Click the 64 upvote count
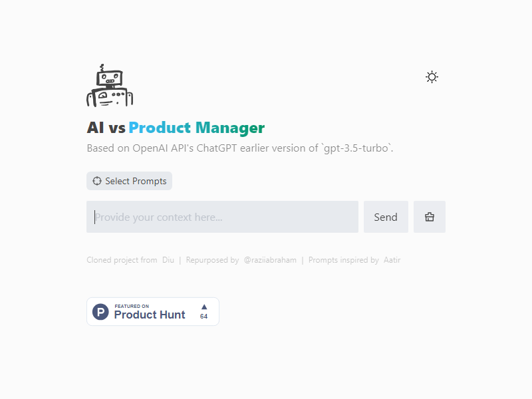The image size is (532, 399). click(203, 317)
